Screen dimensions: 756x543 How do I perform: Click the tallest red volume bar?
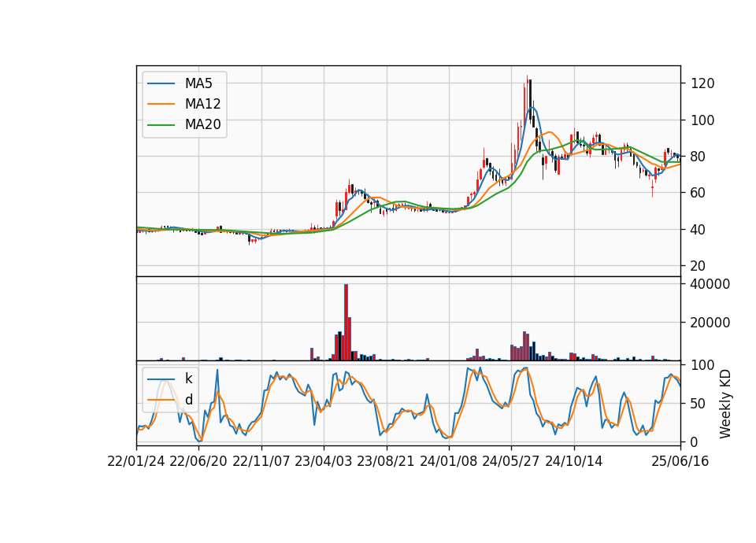coord(346,323)
